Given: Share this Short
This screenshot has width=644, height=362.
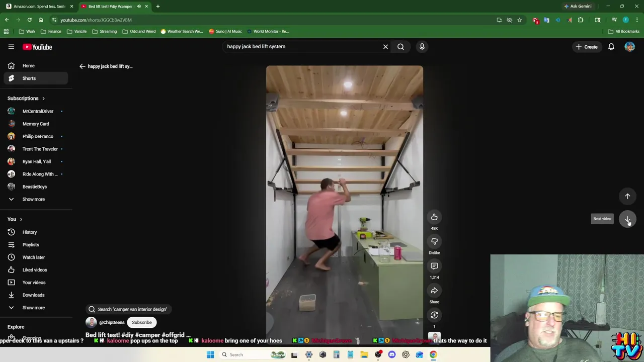Looking at the screenshot, I should tap(434, 291).
